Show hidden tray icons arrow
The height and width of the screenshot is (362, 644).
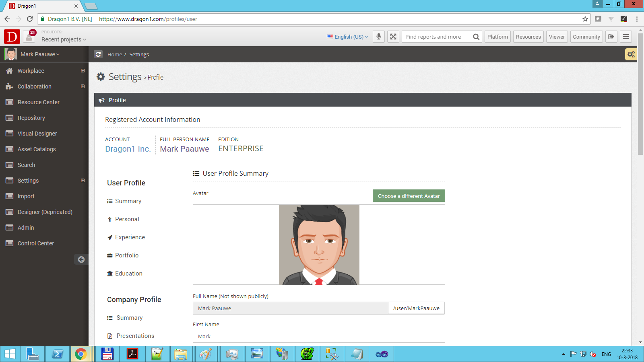(563, 354)
